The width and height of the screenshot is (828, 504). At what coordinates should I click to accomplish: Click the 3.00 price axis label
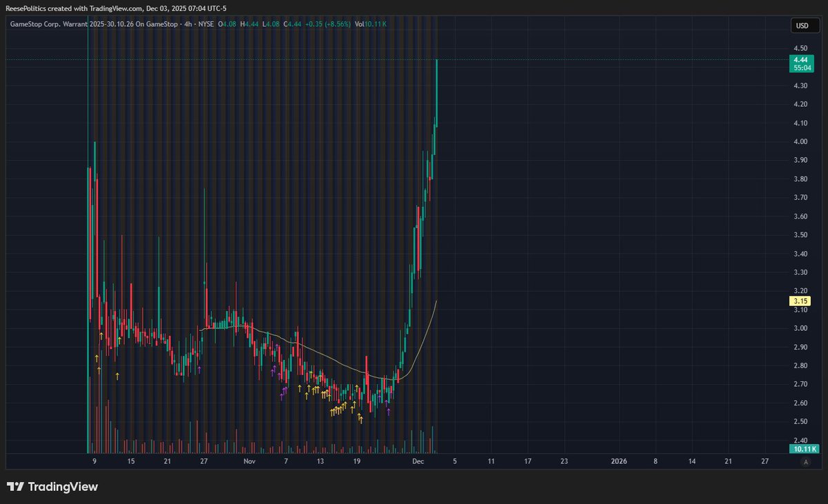click(800, 328)
